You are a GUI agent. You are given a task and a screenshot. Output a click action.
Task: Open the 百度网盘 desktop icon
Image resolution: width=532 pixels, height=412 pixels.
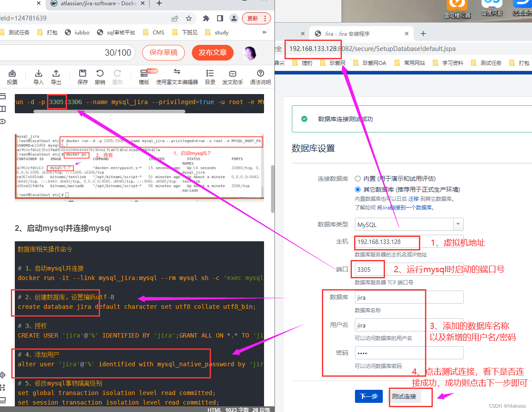[492, 8]
